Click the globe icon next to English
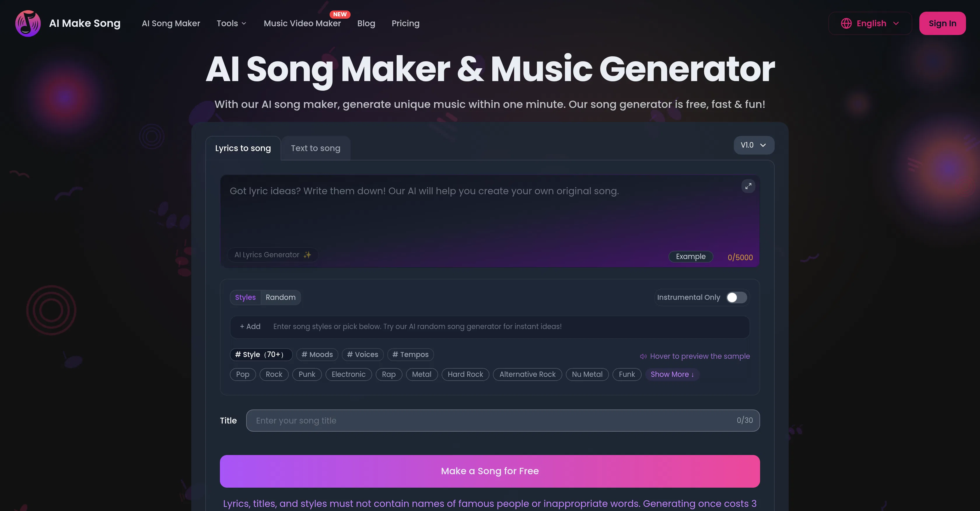This screenshot has height=511, width=980. coord(846,23)
